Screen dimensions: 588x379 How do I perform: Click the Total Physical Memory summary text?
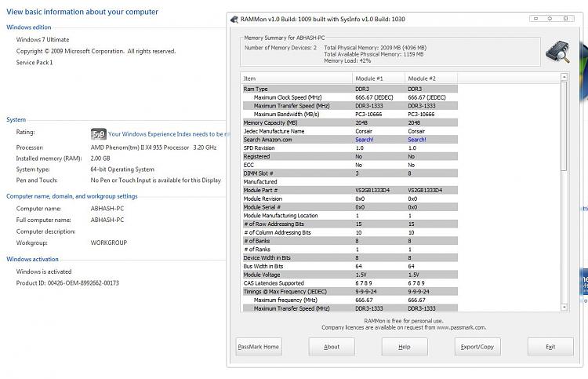point(375,48)
